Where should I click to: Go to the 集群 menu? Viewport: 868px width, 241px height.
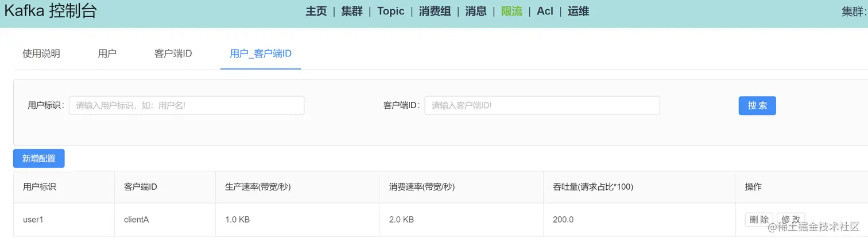point(352,11)
